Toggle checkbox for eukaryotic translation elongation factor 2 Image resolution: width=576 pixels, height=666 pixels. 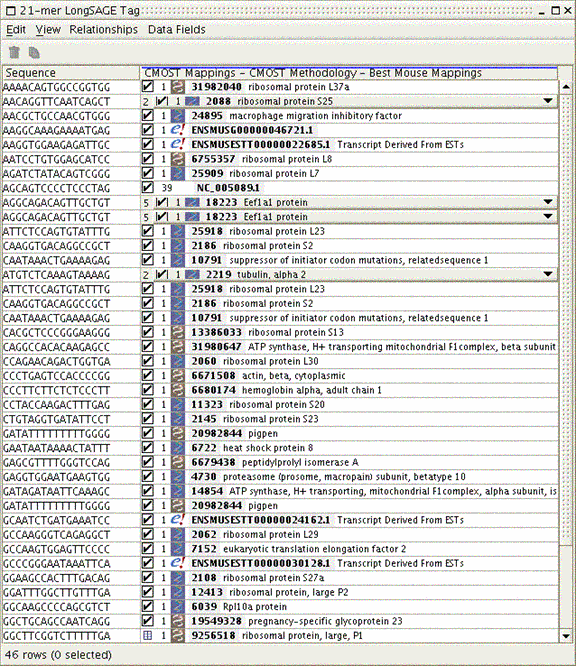(x=147, y=548)
